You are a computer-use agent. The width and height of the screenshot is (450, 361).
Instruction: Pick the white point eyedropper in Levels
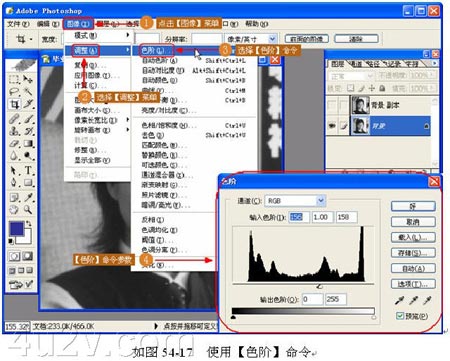pyautogui.click(x=427, y=300)
